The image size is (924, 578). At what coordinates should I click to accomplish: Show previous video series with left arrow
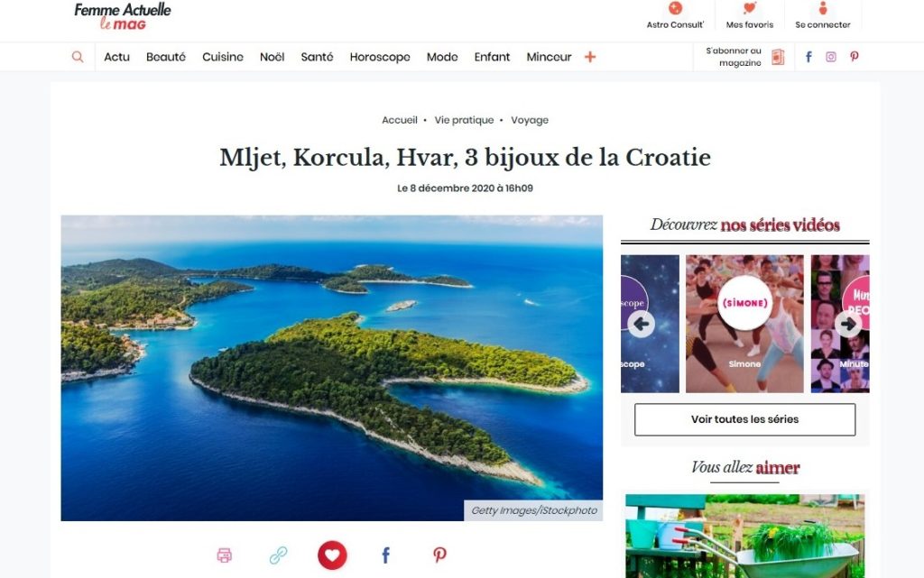click(x=642, y=324)
